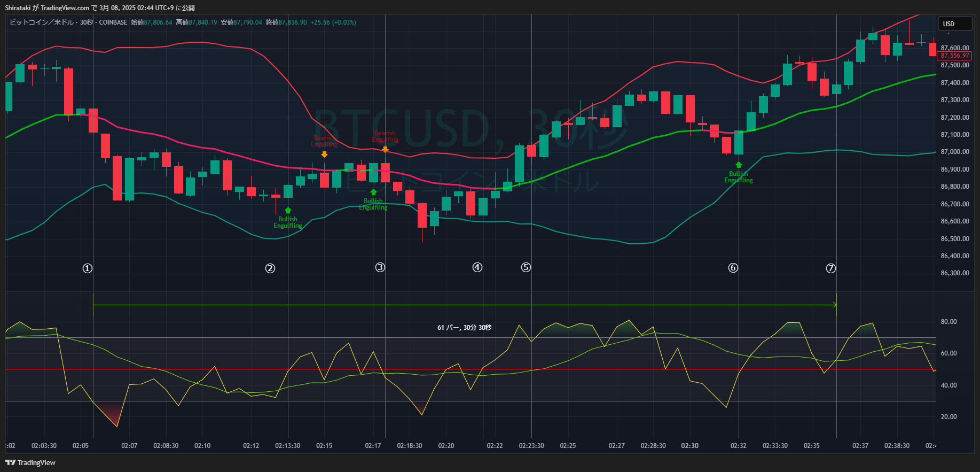
Task: Click the author name Shirataki in the header
Action: (x=18, y=8)
